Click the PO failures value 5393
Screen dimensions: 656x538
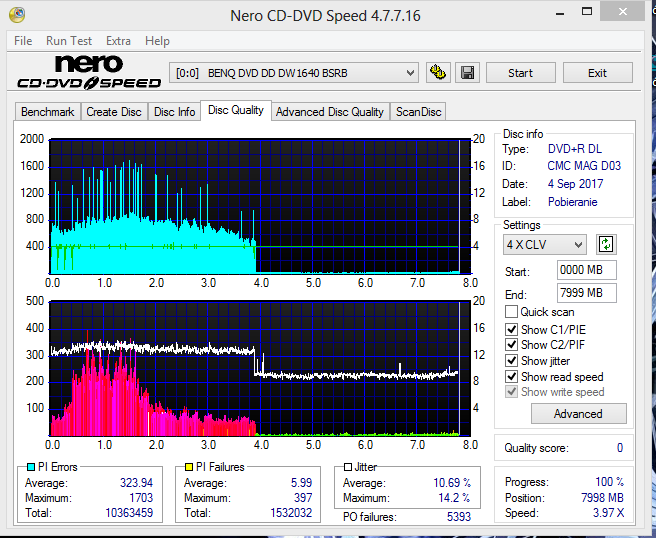(x=459, y=517)
